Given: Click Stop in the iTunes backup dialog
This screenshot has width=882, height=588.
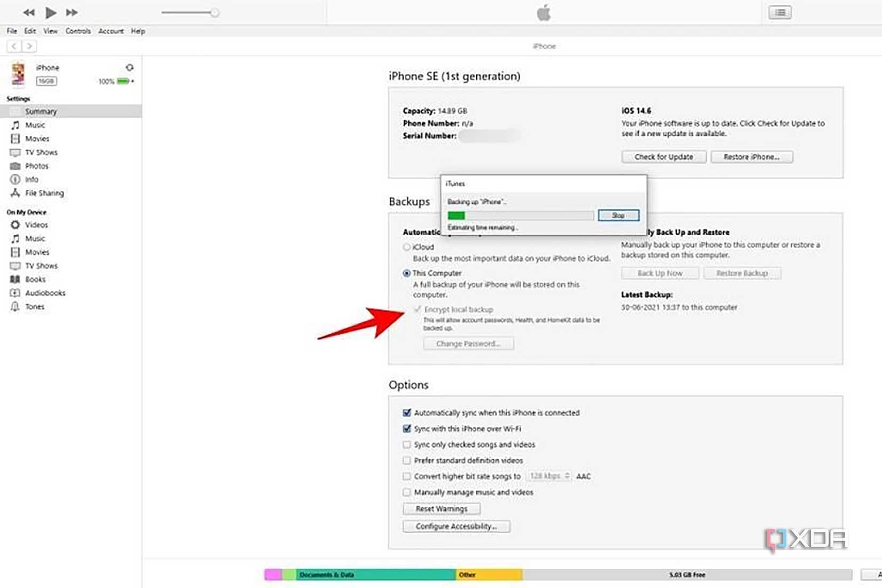Looking at the screenshot, I should (x=618, y=215).
